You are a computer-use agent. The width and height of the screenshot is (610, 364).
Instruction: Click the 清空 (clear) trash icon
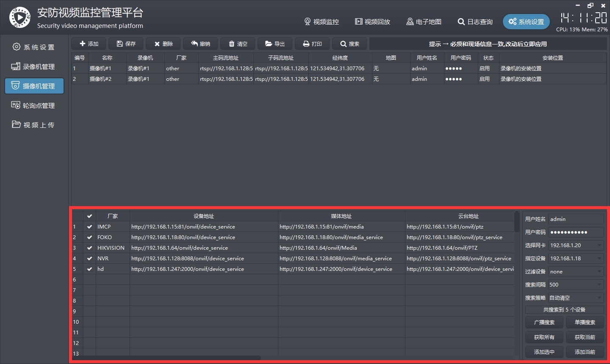[232, 44]
